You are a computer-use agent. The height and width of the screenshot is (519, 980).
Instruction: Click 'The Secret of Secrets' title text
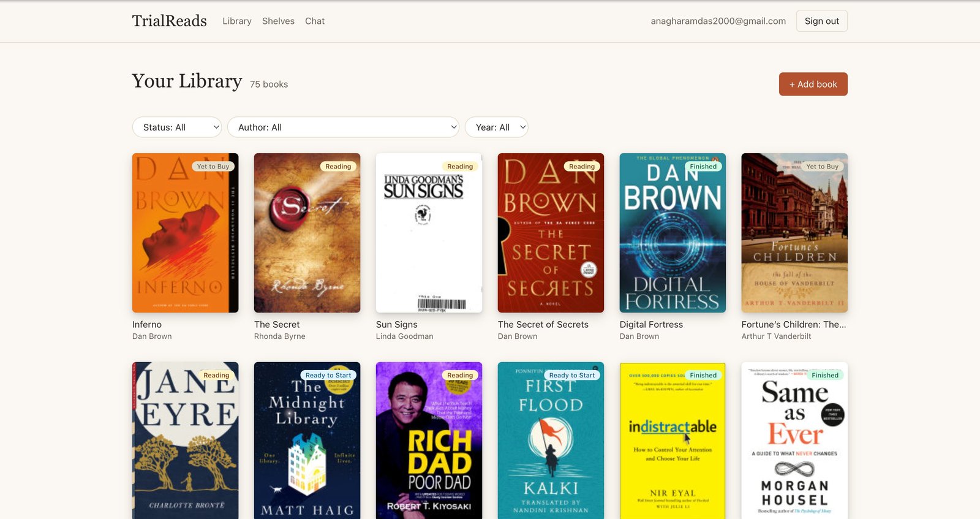pyautogui.click(x=543, y=324)
